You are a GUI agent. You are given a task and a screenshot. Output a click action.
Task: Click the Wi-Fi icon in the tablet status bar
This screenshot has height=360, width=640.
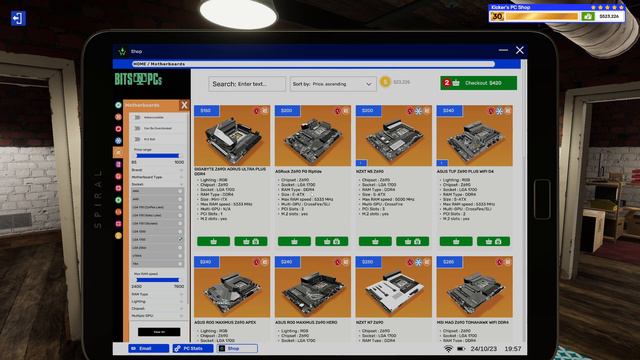click(x=448, y=349)
